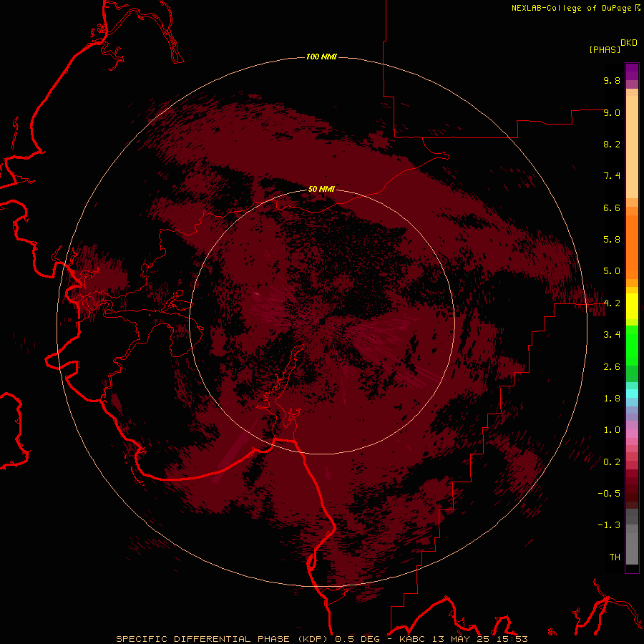Click the 6.6 value on color scale
Image resolution: width=644 pixels, height=644 pixels.
612,208
